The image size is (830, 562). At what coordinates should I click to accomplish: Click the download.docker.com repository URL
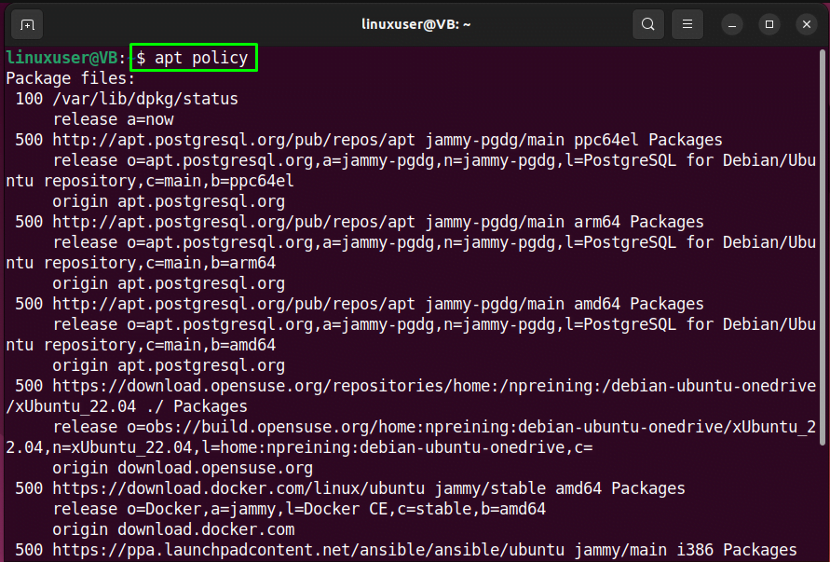click(x=238, y=488)
